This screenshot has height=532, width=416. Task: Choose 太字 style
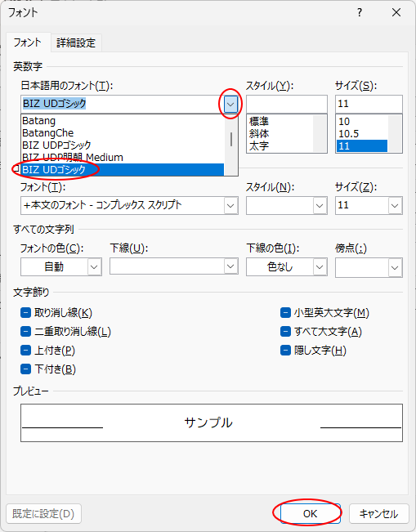280,146
